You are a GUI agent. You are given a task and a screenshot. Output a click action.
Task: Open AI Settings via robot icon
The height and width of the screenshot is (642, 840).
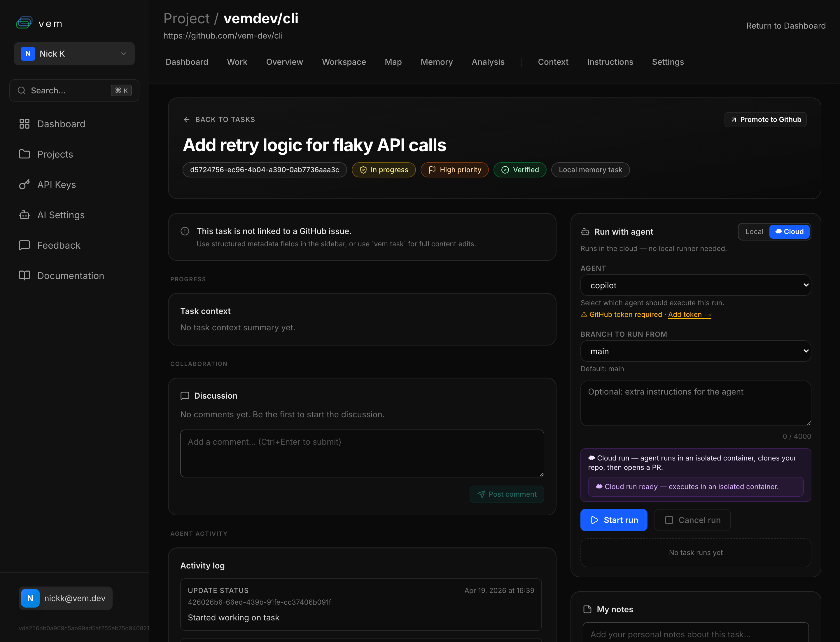[24, 215]
